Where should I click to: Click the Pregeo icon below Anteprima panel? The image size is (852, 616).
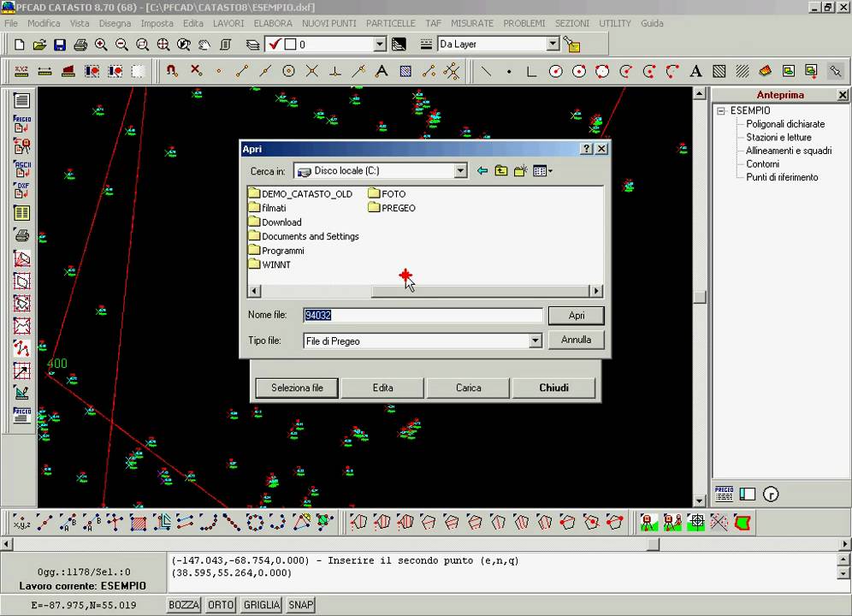[x=724, y=494]
